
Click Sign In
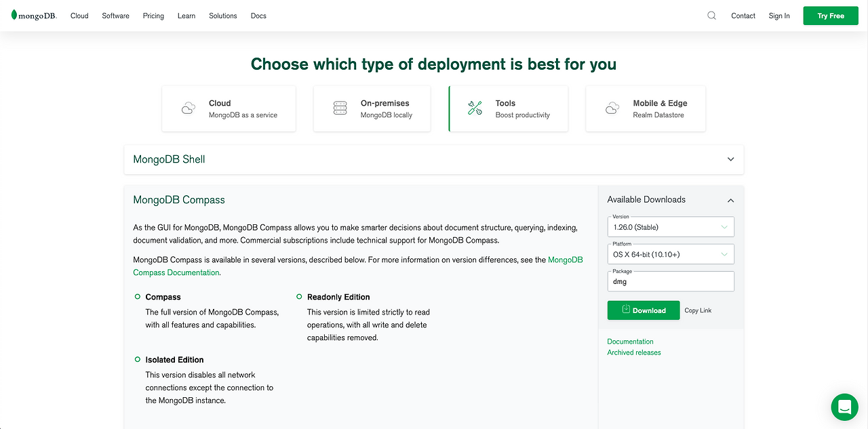coord(779,16)
